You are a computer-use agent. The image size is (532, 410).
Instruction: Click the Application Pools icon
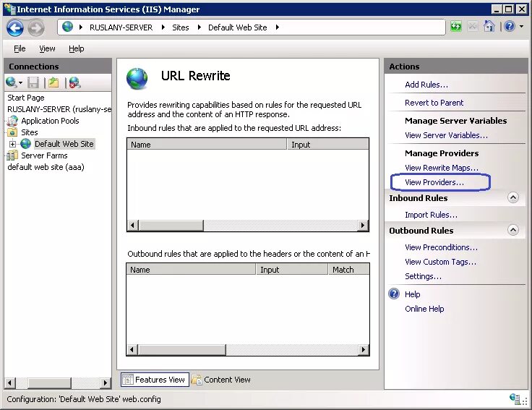point(12,121)
